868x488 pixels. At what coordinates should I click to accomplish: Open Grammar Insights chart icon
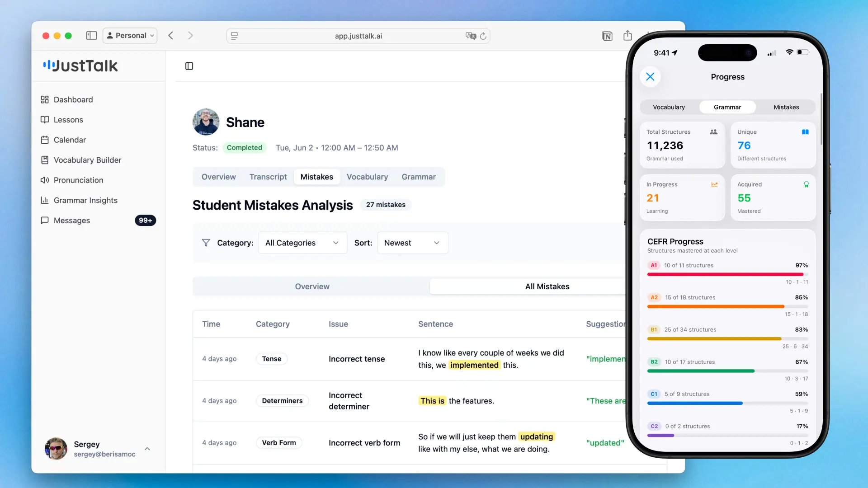pos(45,200)
